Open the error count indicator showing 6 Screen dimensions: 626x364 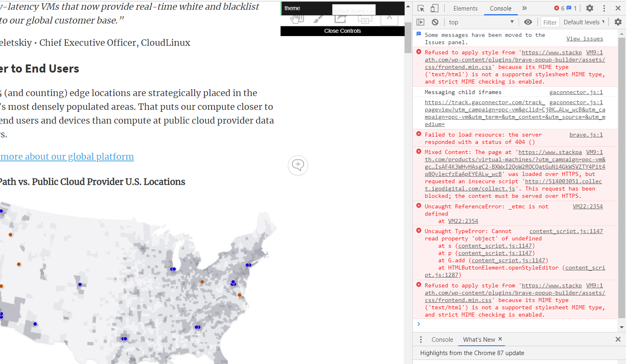[560, 8]
